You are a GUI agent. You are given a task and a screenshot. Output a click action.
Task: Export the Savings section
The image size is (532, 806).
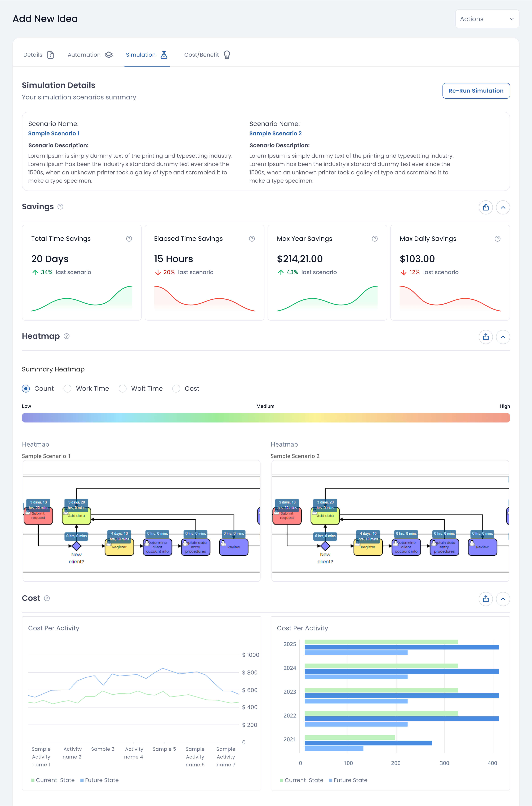click(486, 207)
